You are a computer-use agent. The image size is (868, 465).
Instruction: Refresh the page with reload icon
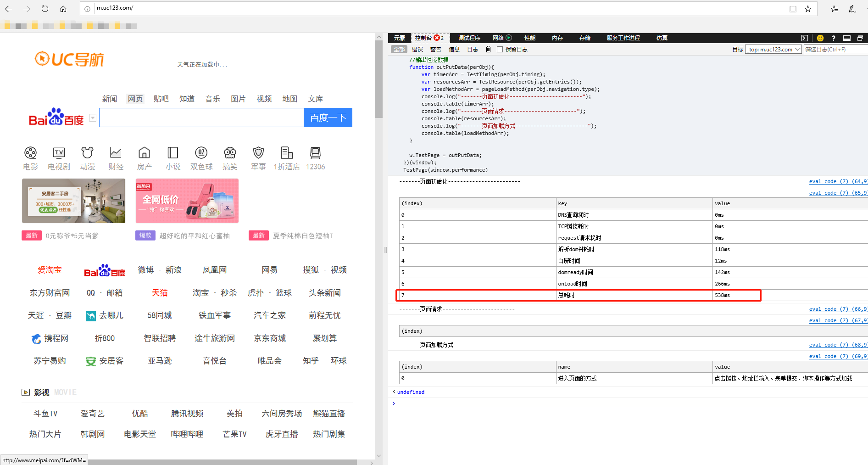pyautogui.click(x=45, y=9)
